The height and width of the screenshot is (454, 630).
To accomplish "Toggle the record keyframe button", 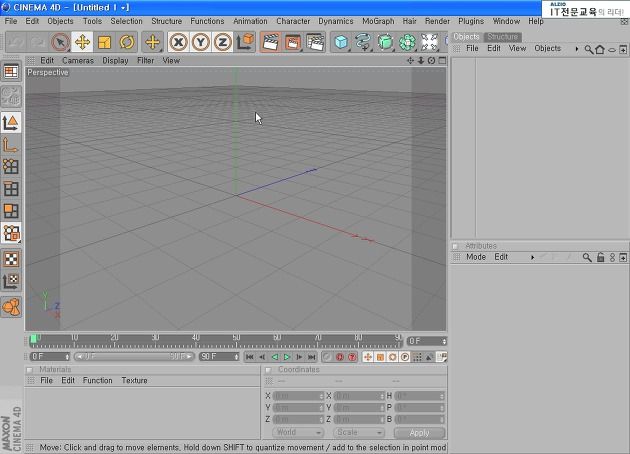I will pyautogui.click(x=340, y=357).
